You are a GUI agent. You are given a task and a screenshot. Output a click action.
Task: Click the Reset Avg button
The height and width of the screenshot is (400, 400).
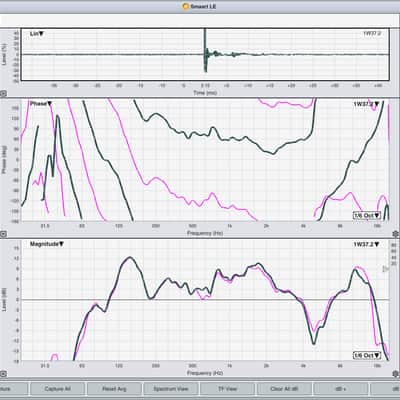tap(114, 389)
